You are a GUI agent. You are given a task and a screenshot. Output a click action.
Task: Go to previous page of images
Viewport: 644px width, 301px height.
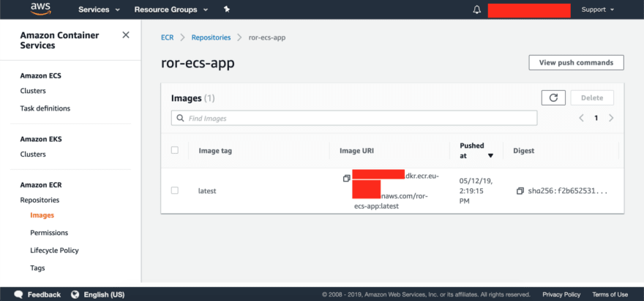581,118
